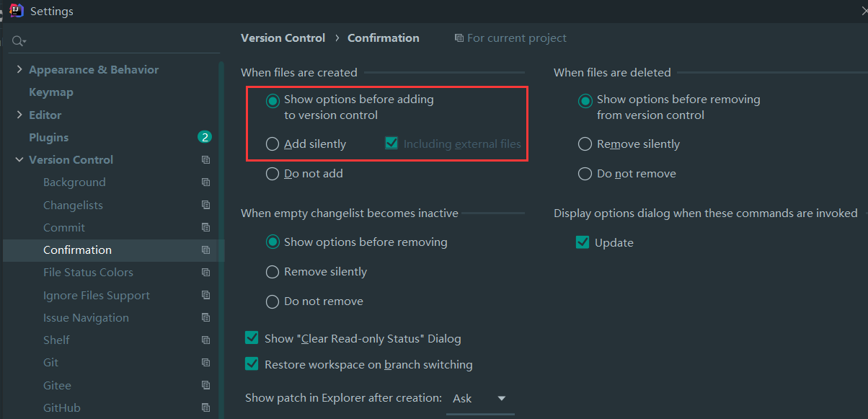Open the Issue Navigation settings page
Viewport: 868px width, 419px height.
[86, 317]
